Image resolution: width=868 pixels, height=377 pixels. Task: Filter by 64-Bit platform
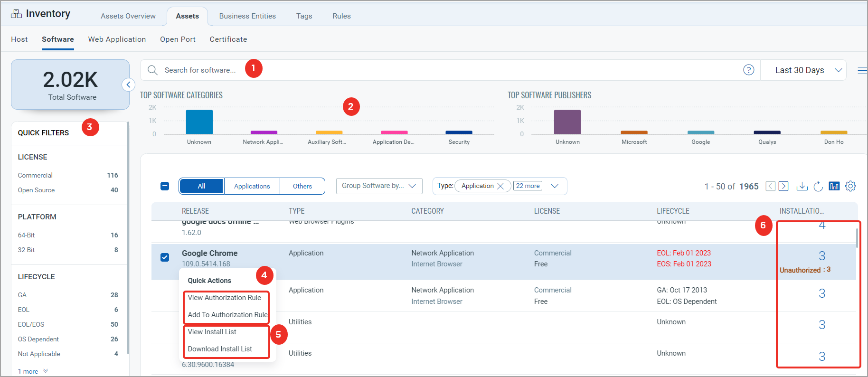click(68, 235)
